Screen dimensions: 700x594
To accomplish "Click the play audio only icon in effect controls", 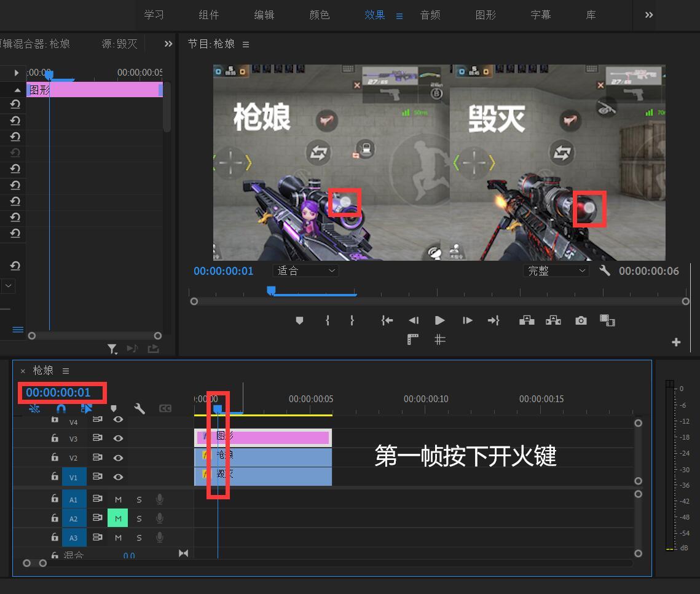I will pyautogui.click(x=132, y=349).
